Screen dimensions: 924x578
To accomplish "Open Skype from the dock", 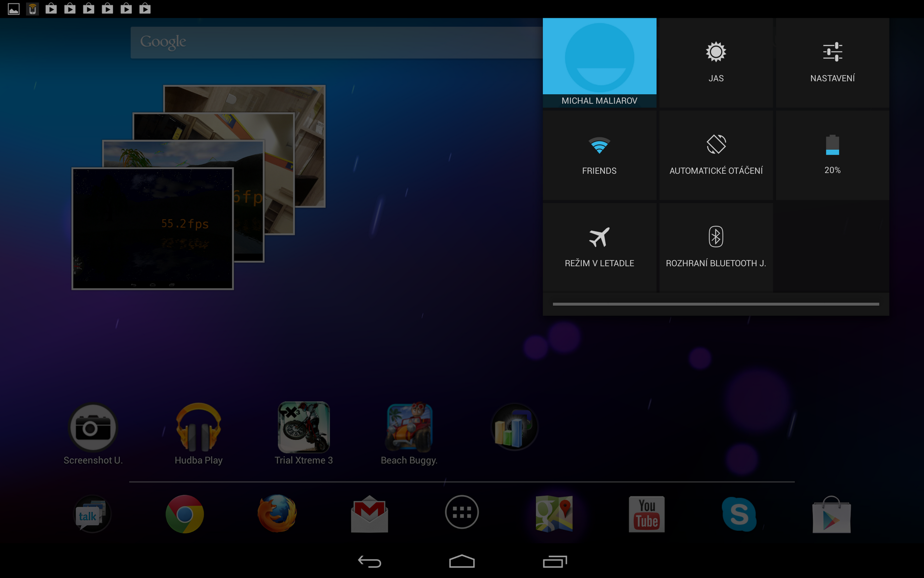I will 739,513.
